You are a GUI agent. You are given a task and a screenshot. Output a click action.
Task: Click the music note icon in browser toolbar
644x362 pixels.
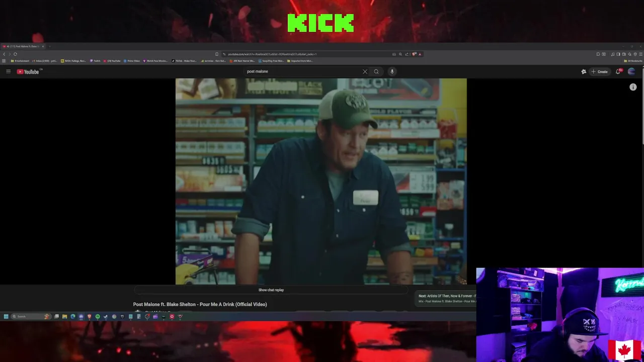coord(613,54)
